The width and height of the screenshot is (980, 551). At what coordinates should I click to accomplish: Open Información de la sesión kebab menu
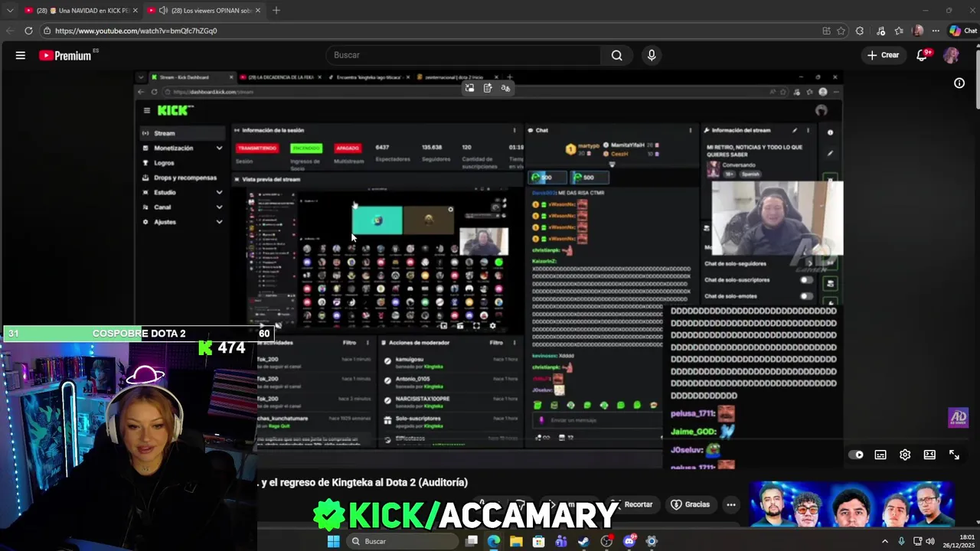click(514, 130)
